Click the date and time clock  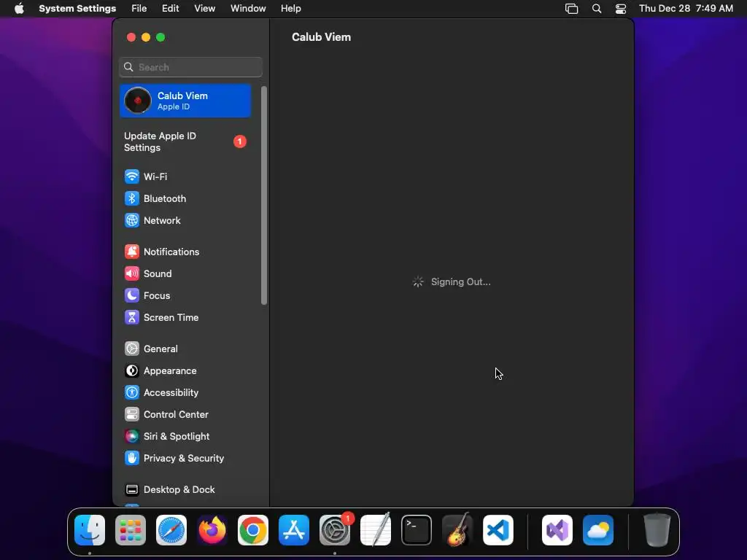[x=686, y=9]
